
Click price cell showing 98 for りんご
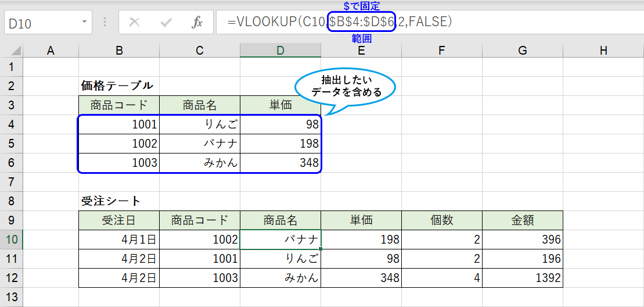(280, 124)
